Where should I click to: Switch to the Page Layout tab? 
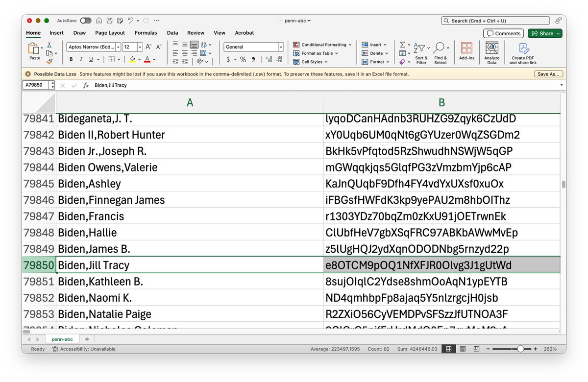(x=110, y=33)
